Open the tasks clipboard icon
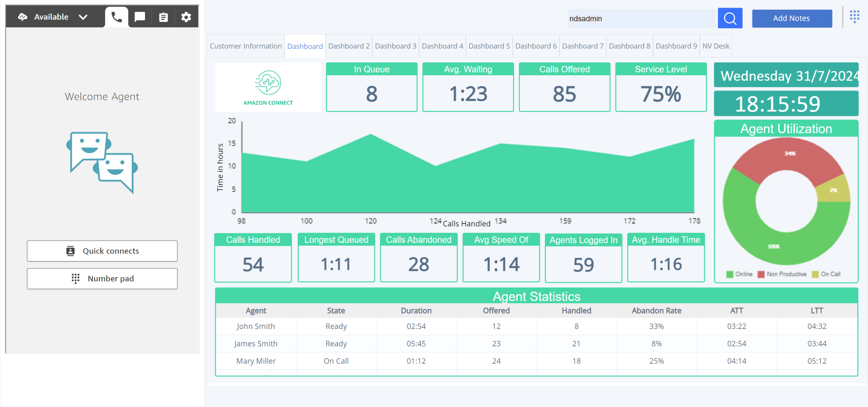 pos(163,17)
